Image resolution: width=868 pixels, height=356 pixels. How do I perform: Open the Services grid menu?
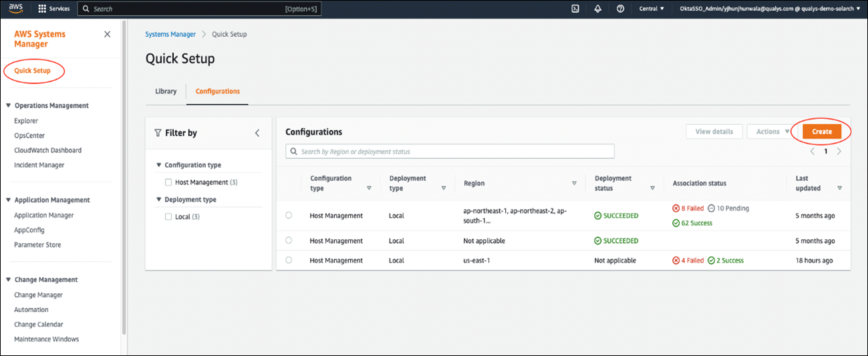tap(54, 9)
